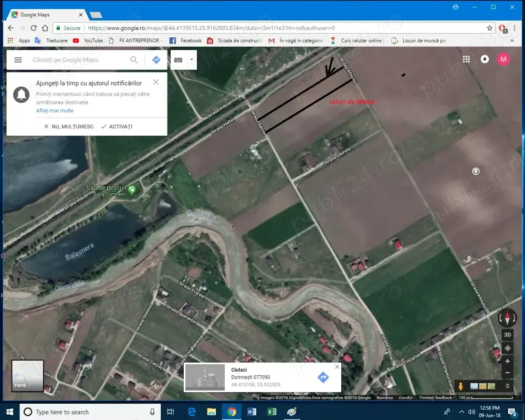The height and width of the screenshot is (420, 525).
Task: Bookmark this page with the star icon
Action: coord(489,28)
